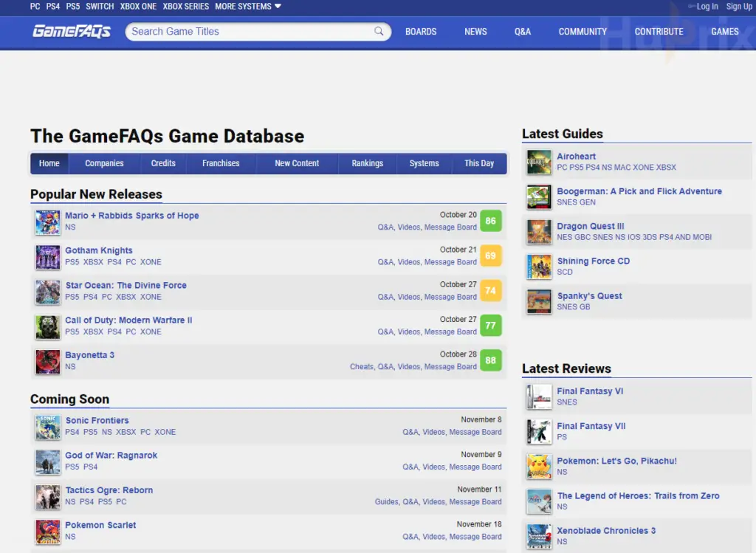Image resolution: width=756 pixels, height=553 pixels.
Task: Open the Dragon Quest III guide link
Action: point(591,226)
